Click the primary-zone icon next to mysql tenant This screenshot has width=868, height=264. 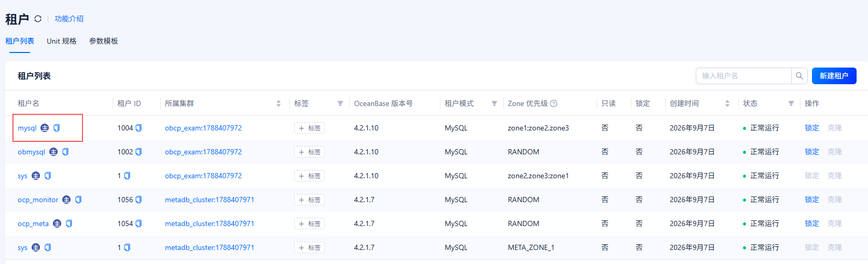click(x=45, y=128)
